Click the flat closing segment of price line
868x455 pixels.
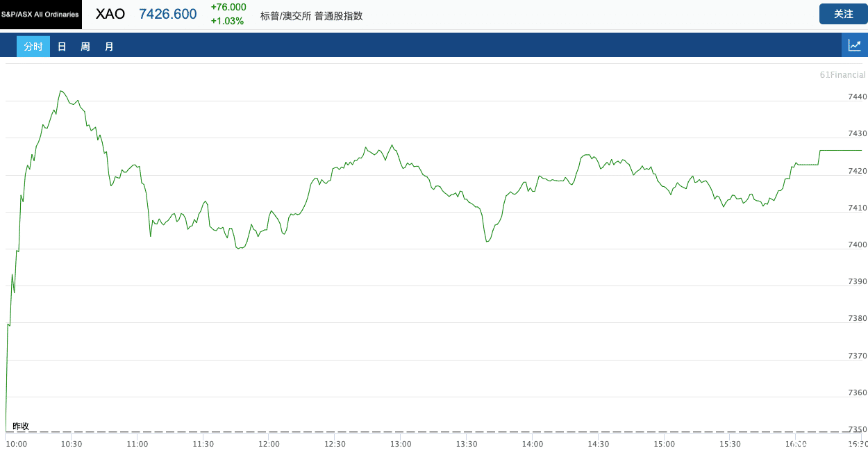tap(840, 150)
